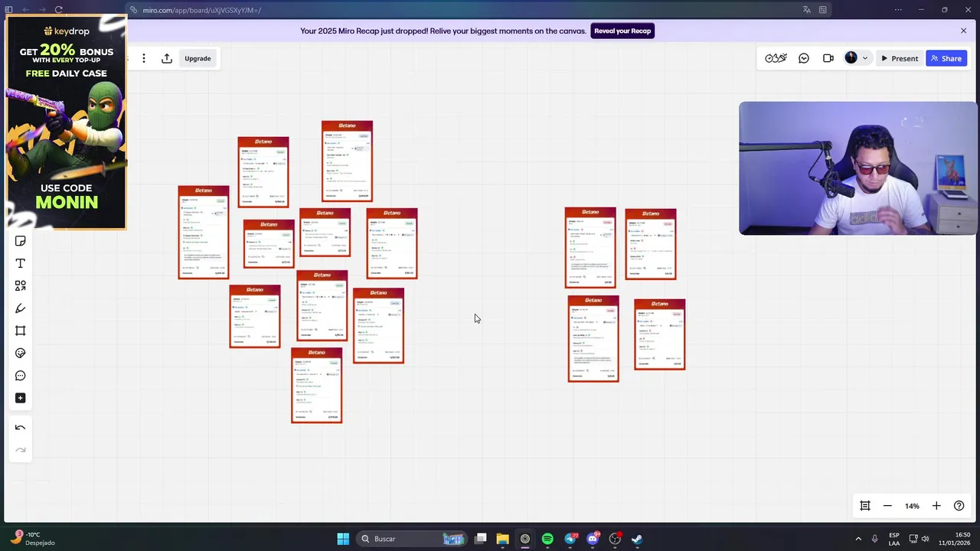Open the shapes and lines tool
This screenshot has height=551, width=980.
point(21,285)
